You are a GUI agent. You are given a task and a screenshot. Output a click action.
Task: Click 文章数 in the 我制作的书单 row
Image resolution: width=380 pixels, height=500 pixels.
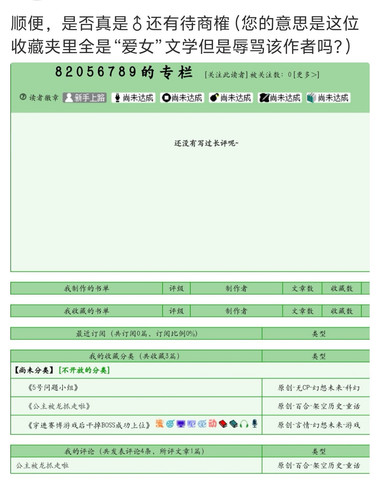click(302, 288)
